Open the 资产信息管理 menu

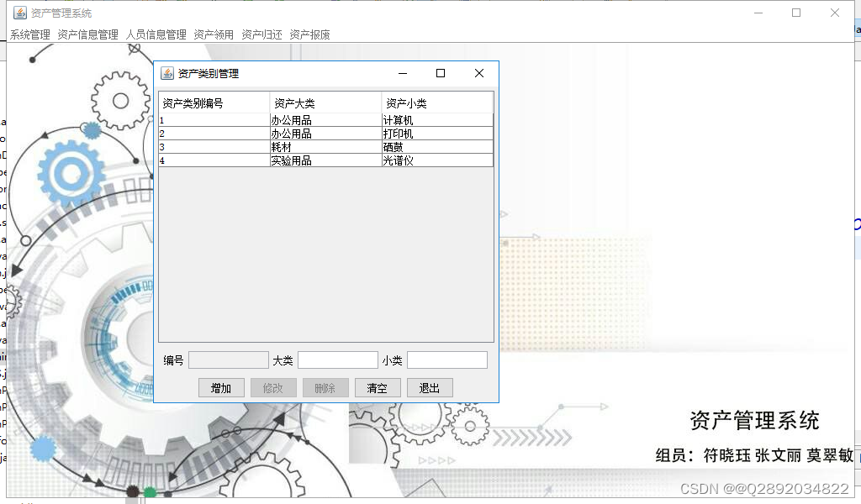click(87, 34)
